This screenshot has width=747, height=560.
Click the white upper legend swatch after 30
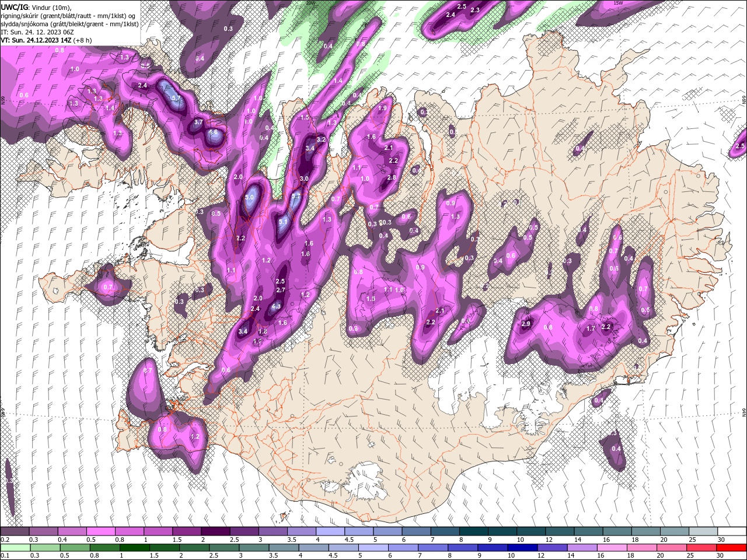tap(731, 531)
